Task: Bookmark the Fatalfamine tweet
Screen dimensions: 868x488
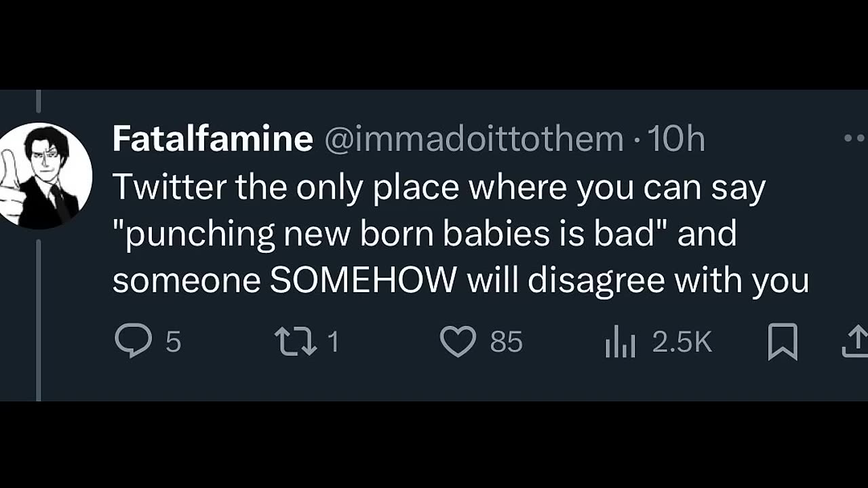Action: tap(783, 342)
